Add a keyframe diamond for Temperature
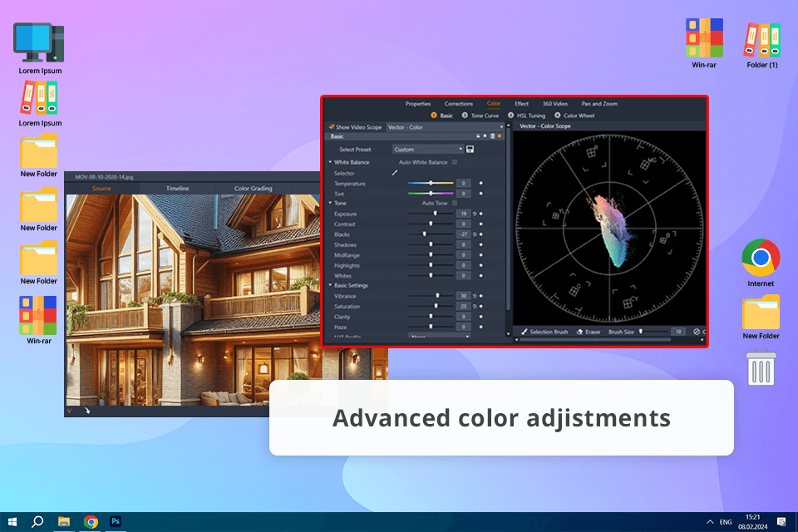This screenshot has height=532, width=798. click(481, 183)
